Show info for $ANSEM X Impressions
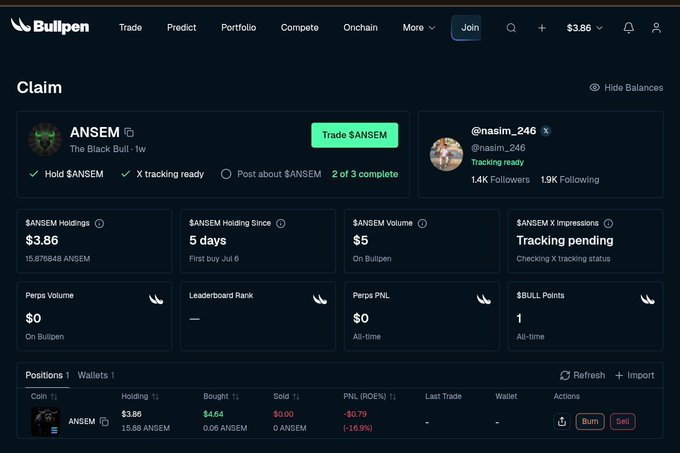The image size is (680, 453). [608, 223]
